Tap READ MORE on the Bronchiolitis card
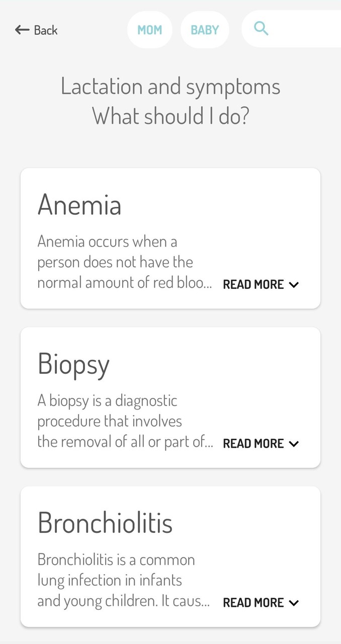 tap(253, 602)
